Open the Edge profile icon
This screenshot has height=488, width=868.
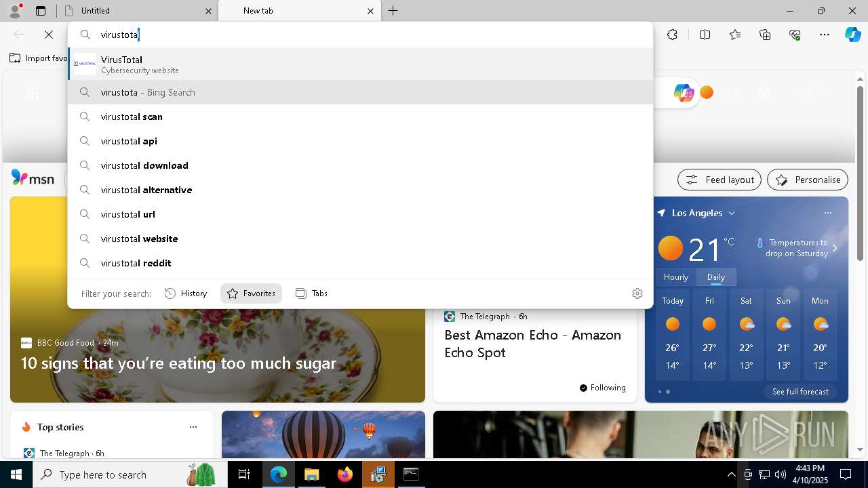click(x=15, y=10)
